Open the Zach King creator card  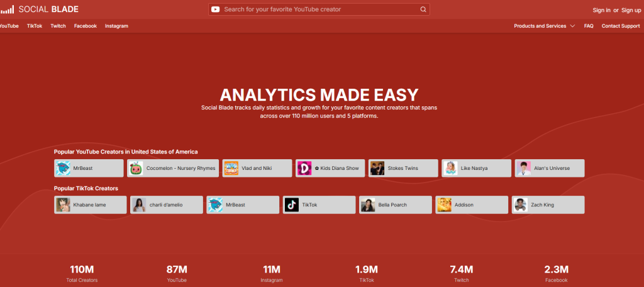click(548, 205)
